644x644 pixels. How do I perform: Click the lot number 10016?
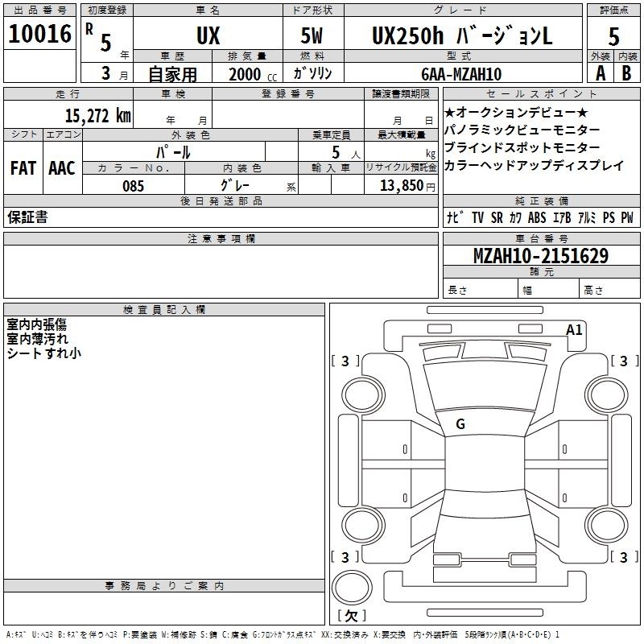(x=39, y=35)
